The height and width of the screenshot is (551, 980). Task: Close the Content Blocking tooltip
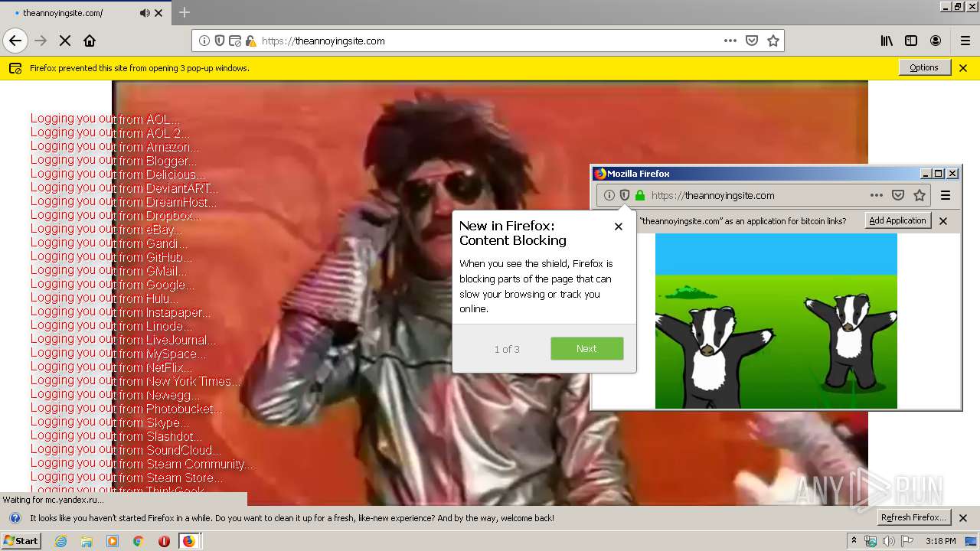[619, 227]
